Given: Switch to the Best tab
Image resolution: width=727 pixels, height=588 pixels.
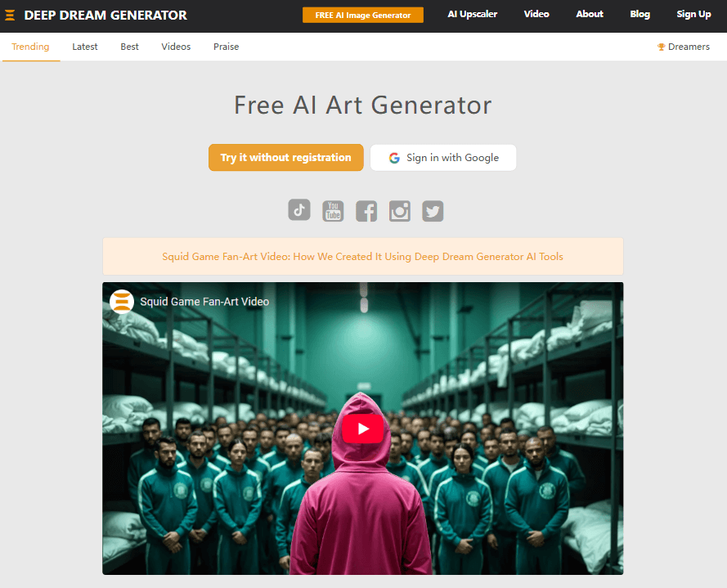Looking at the screenshot, I should [129, 47].
